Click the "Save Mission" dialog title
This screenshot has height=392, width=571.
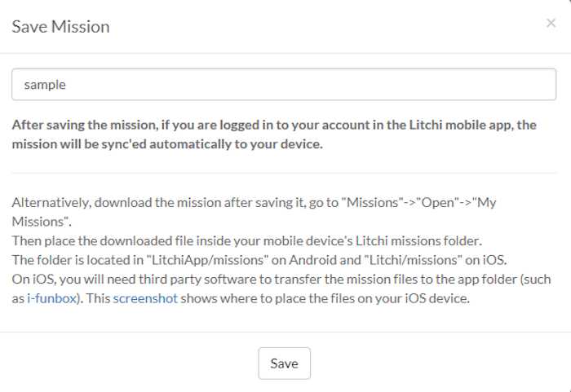60,27
